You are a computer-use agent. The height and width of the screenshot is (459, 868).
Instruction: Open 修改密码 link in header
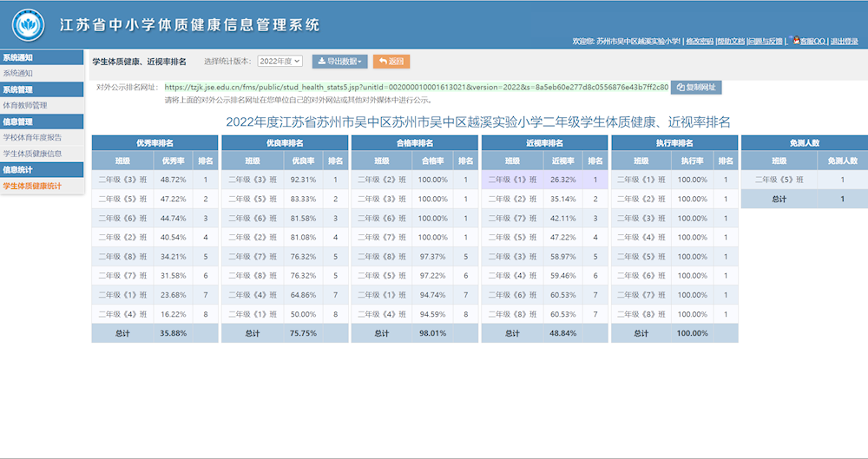(700, 42)
